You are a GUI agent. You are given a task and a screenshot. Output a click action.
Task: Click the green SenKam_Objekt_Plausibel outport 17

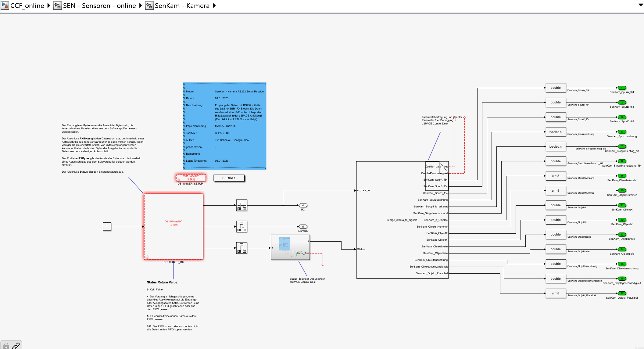coord(622,293)
